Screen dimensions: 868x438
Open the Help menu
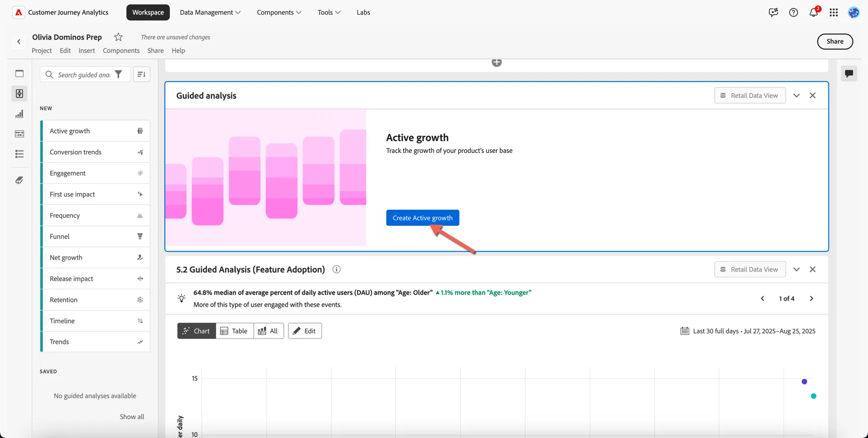point(178,50)
